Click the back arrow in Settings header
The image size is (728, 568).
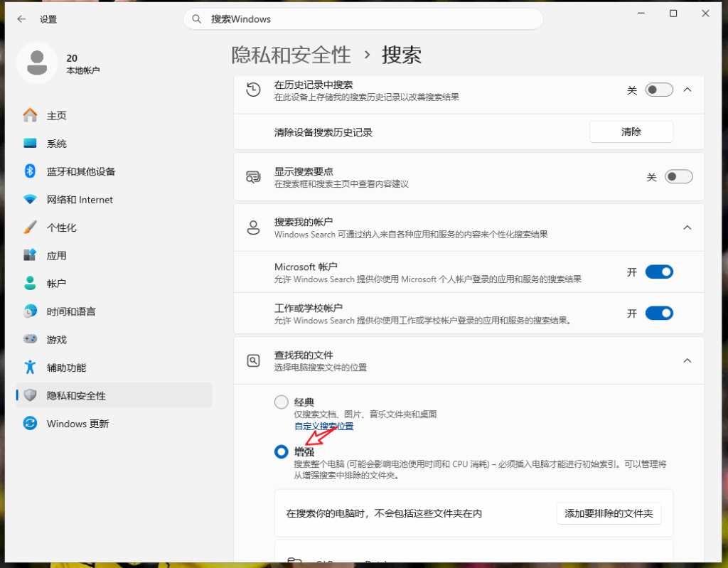pos(21,19)
